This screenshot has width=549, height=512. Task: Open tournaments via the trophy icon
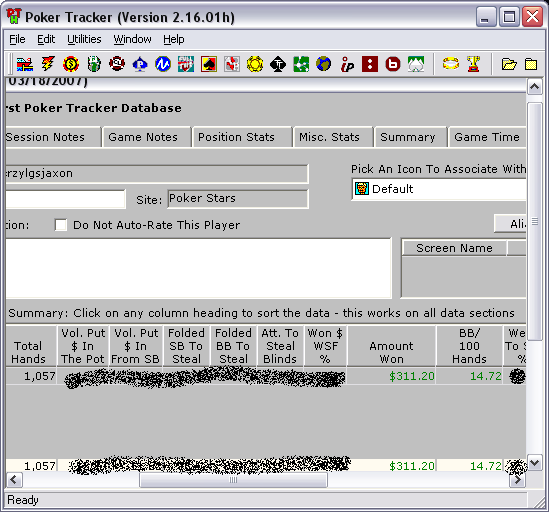pos(473,64)
